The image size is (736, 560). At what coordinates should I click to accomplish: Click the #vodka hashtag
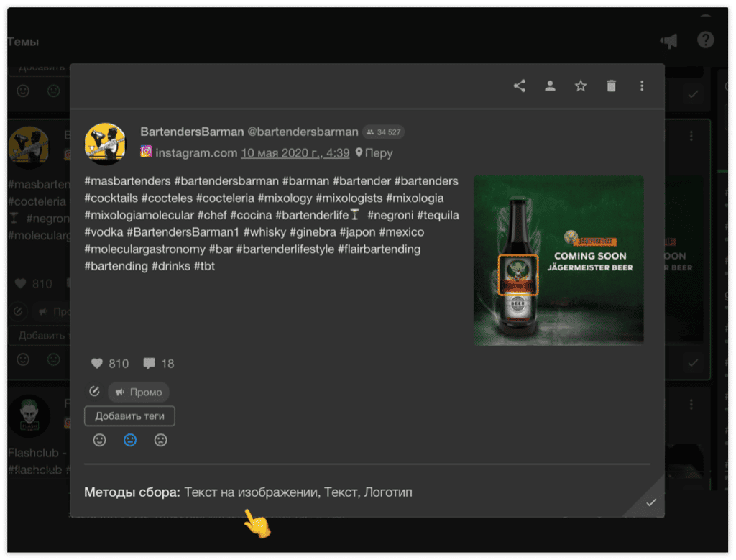(x=103, y=232)
